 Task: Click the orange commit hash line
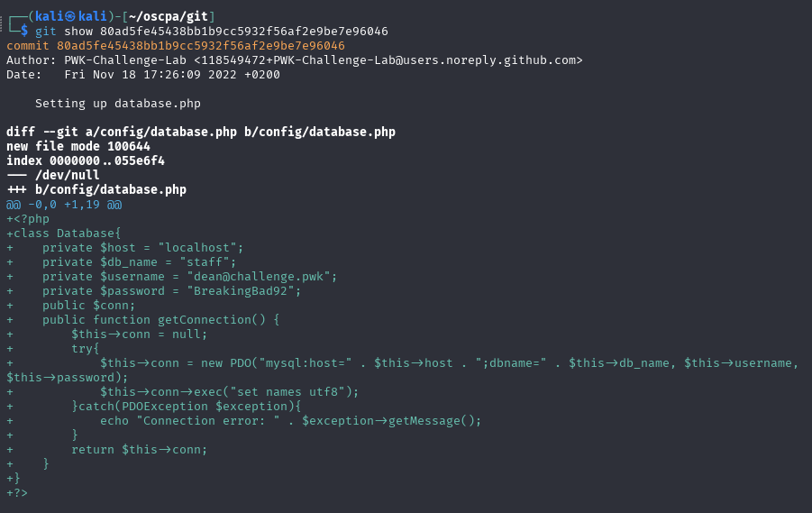(176, 46)
